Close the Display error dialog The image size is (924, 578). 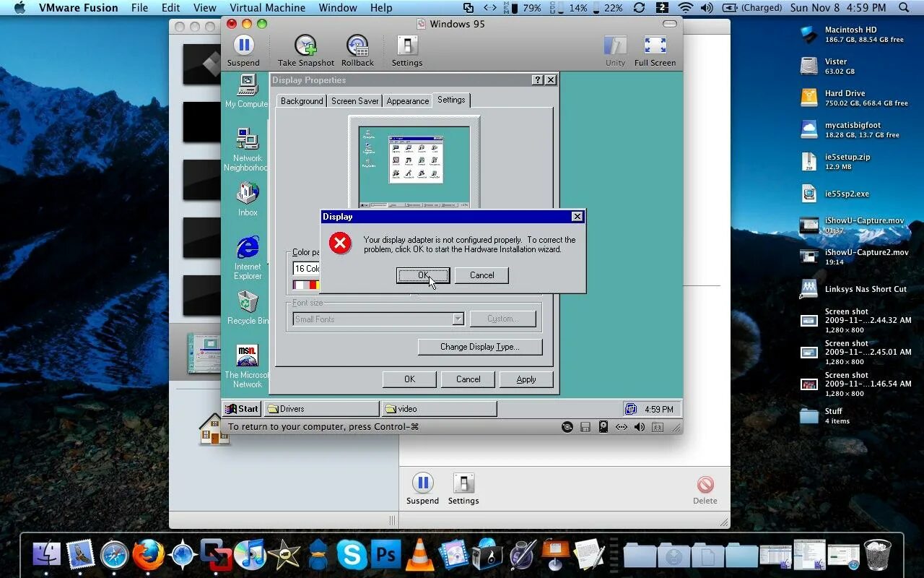tap(577, 217)
